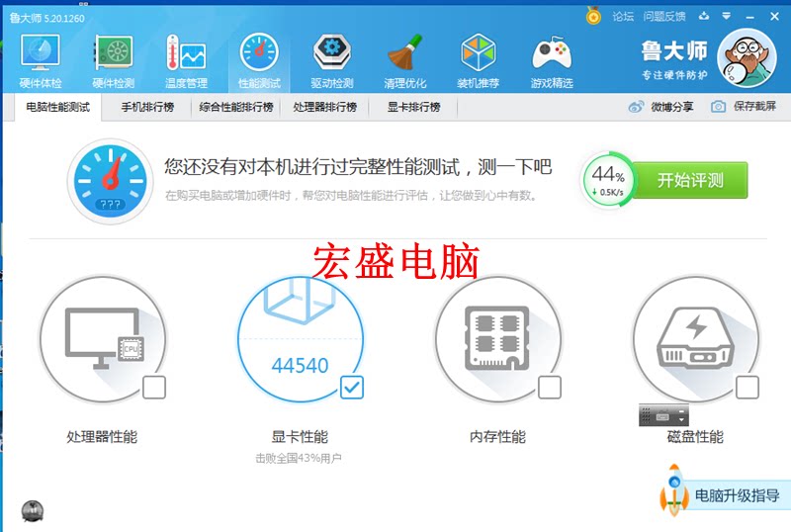The height and width of the screenshot is (532, 791).
Task: Click the 微博分享 Weibo icon
Action: coord(636,107)
